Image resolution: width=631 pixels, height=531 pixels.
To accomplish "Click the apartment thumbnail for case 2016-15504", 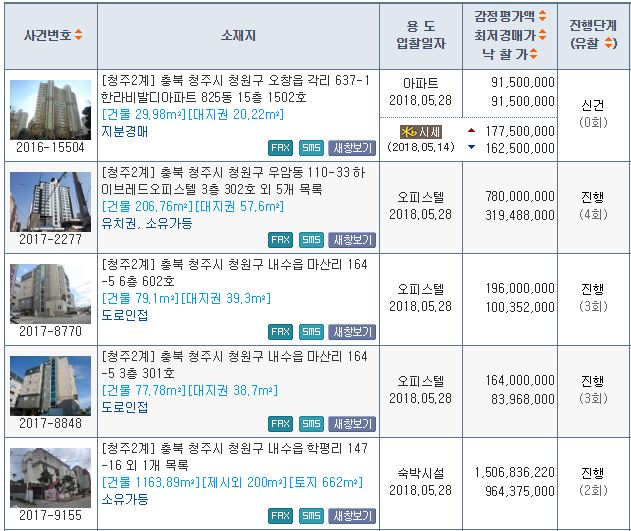I will pos(50,109).
